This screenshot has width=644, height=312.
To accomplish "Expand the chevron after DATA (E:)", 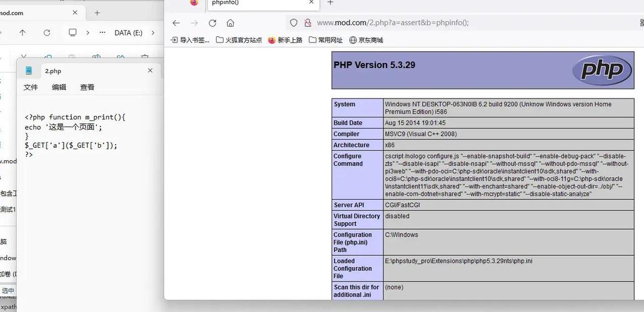I will point(153,33).
